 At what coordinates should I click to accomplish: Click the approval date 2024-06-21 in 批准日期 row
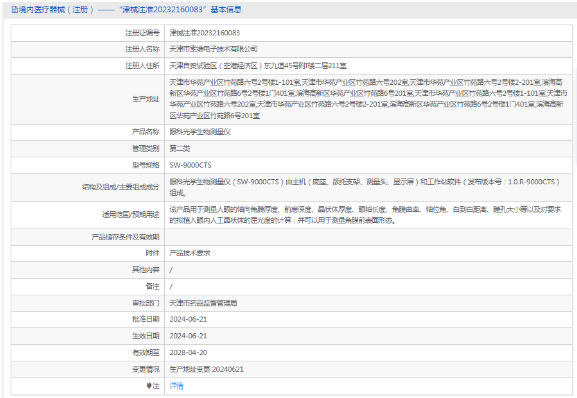(188, 319)
